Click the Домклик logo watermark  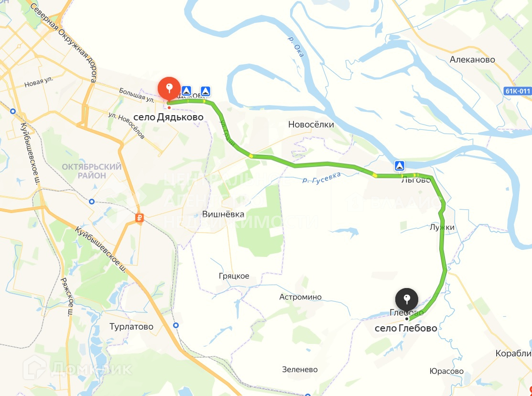tap(78, 369)
